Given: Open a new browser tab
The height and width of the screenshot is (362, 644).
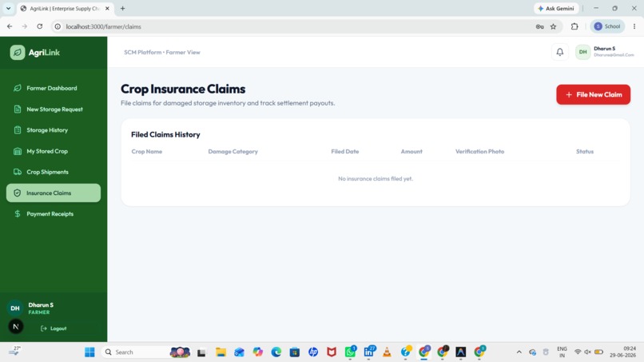Looking at the screenshot, I should (122, 8).
